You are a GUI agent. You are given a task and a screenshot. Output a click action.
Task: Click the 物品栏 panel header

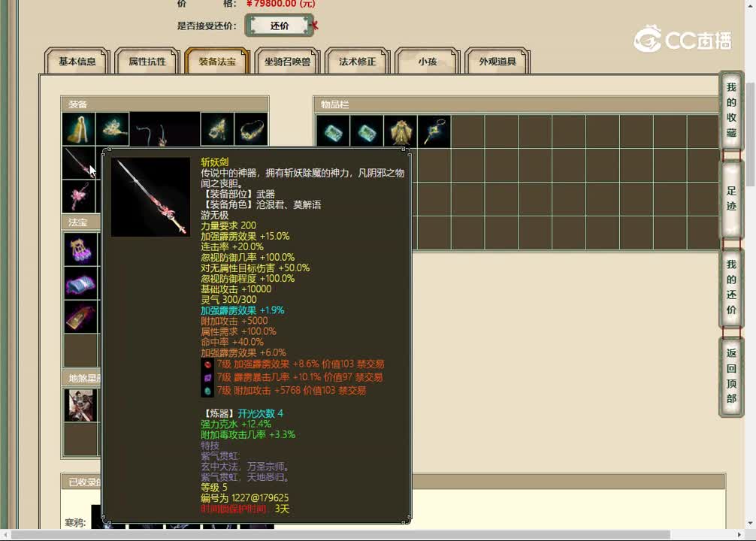click(x=516, y=104)
